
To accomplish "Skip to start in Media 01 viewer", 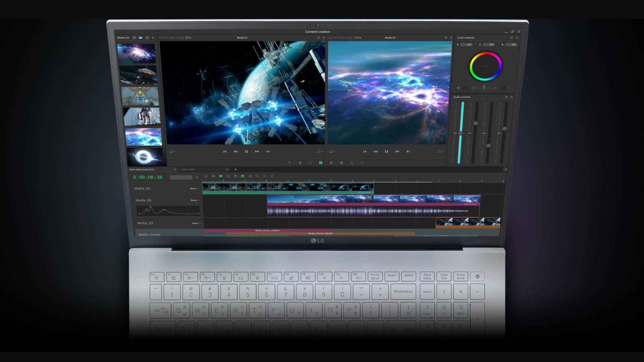I will tap(224, 152).
